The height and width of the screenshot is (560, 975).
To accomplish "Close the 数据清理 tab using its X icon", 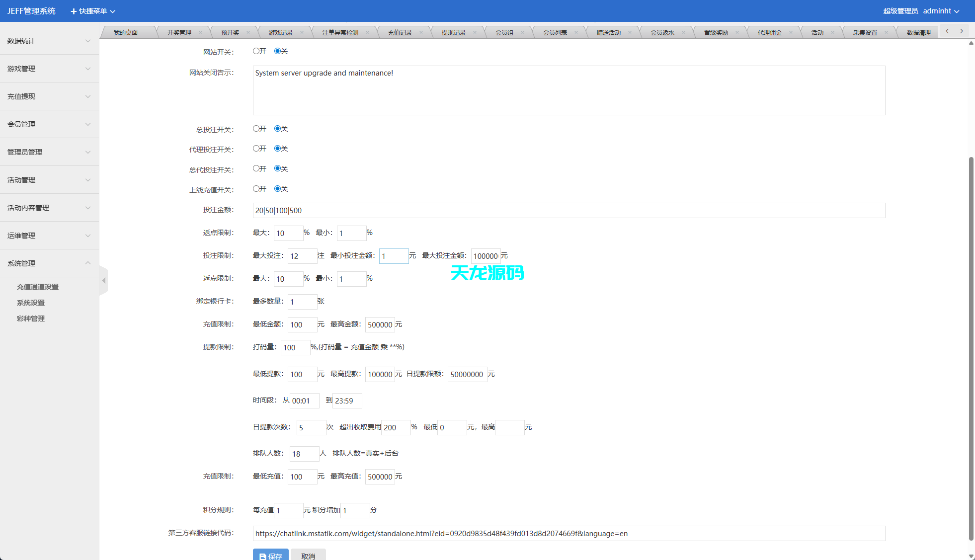I will 938,32.
